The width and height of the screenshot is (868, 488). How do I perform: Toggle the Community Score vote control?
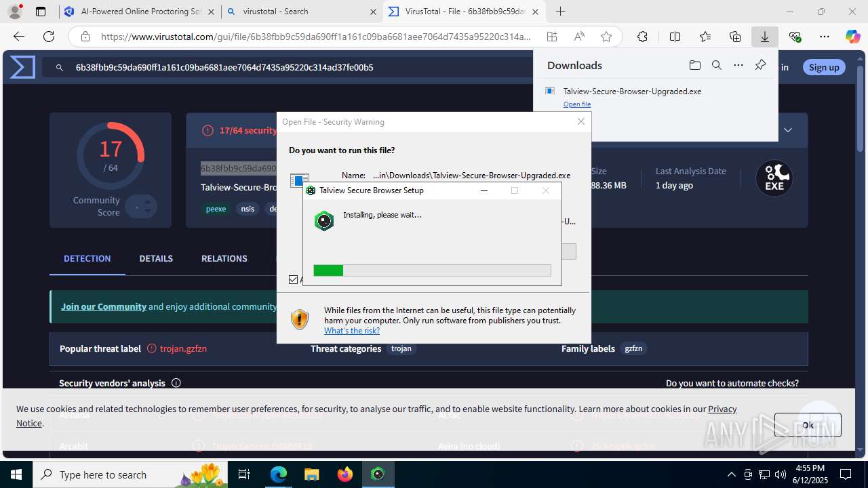pyautogui.click(x=141, y=206)
